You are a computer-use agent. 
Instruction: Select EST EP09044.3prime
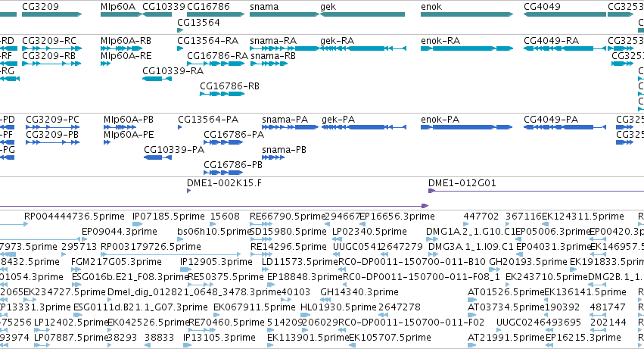click(119, 232)
